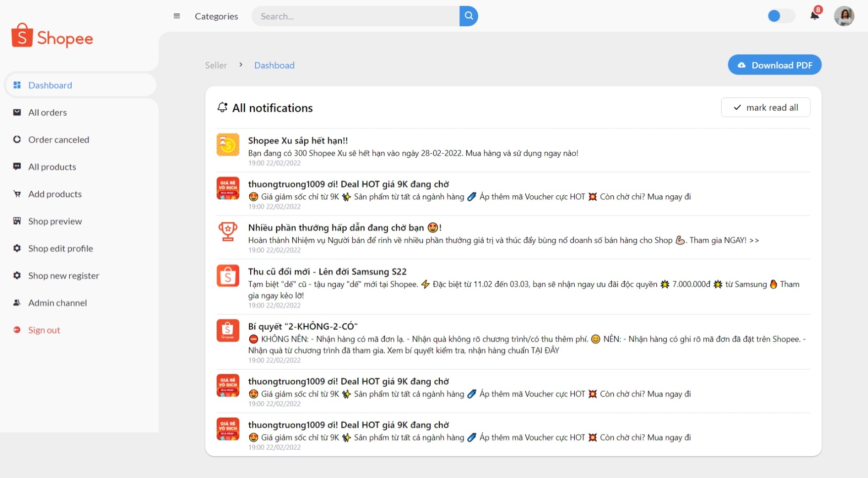868x478 pixels.
Task: Click the All notifications bell icon
Action: point(223,107)
